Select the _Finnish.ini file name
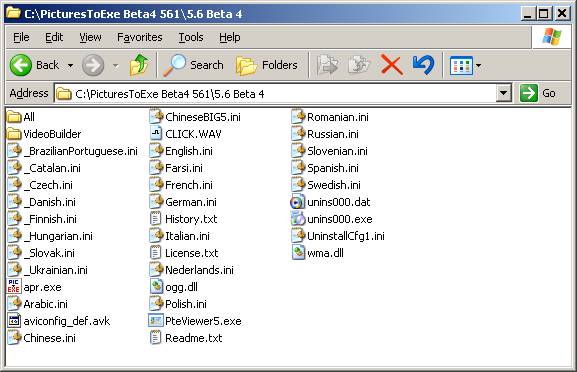This screenshot has height=372, width=577. point(50,219)
